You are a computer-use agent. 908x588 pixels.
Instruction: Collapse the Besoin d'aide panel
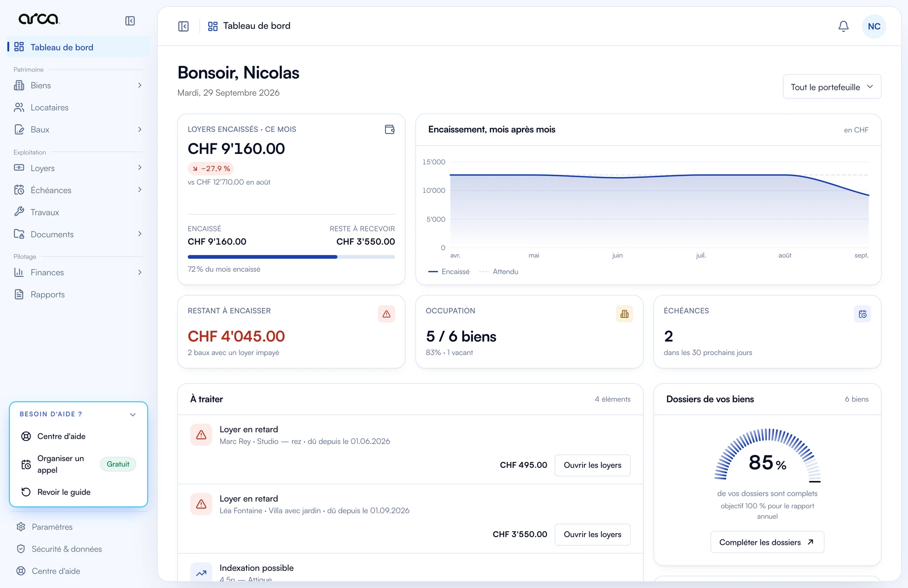[133, 414]
